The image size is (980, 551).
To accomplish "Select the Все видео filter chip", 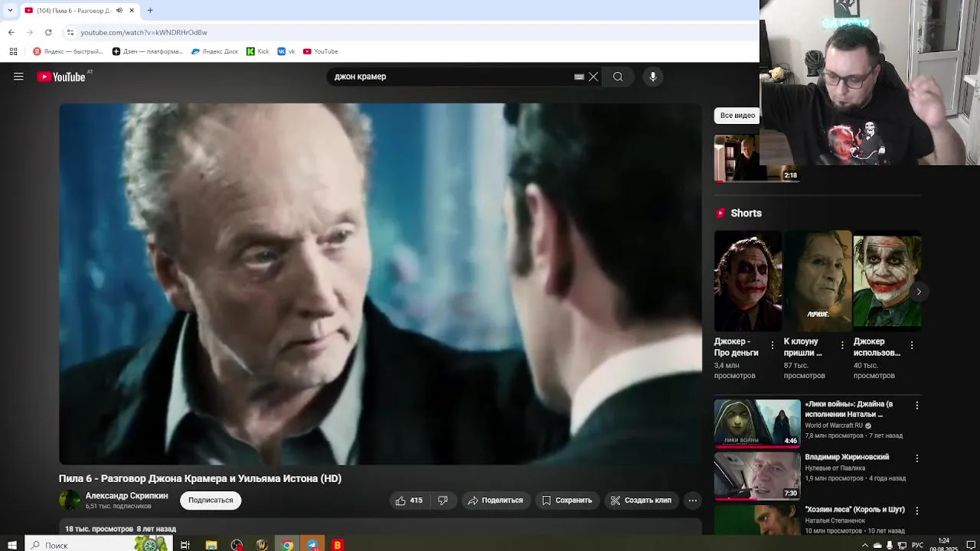I will pos(737,116).
